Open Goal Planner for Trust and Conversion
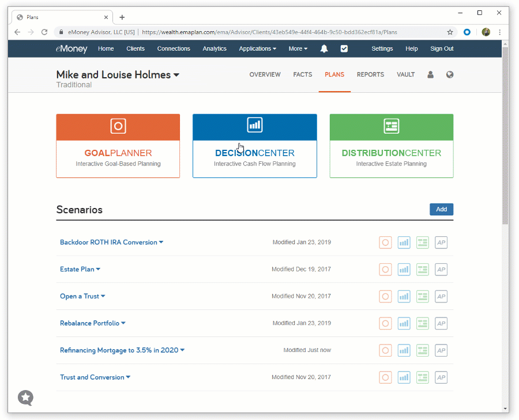This screenshot has width=519, height=420. pos(385,377)
